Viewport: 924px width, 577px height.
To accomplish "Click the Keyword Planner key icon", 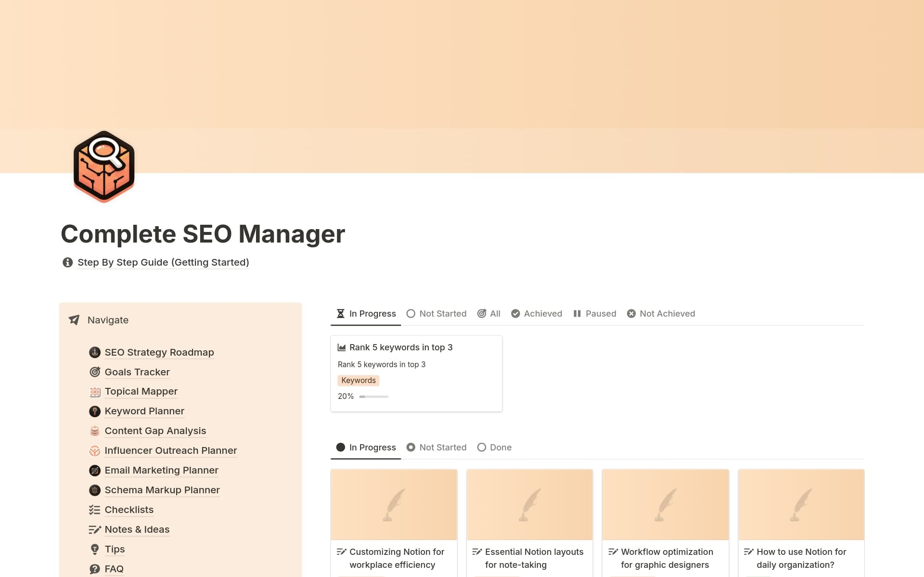I will pos(95,411).
